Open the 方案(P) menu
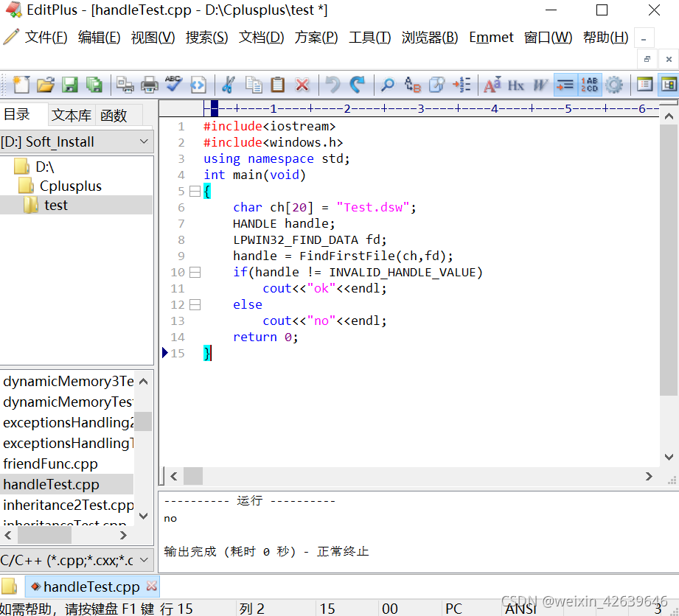 [x=316, y=38]
